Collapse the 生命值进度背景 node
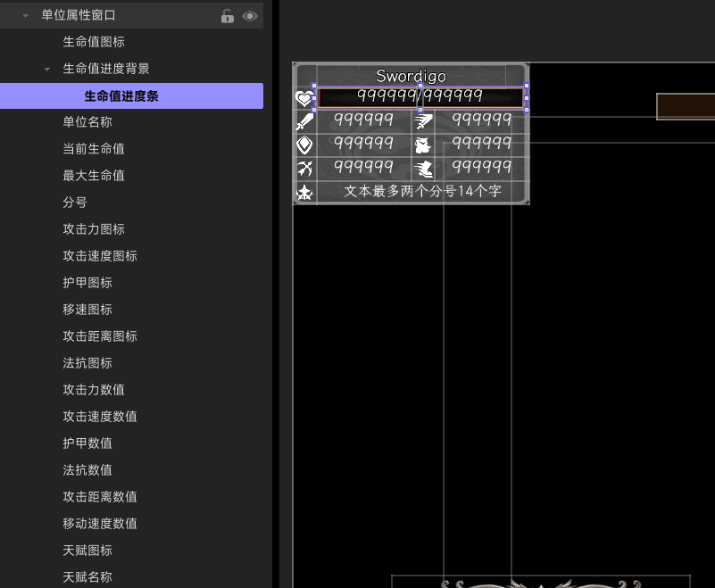This screenshot has width=715, height=588. coord(47,70)
